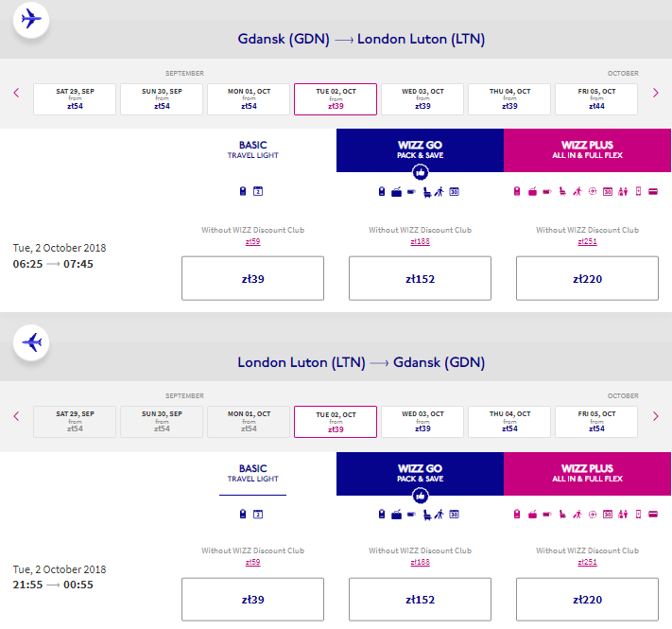Click the return arriving plane icon
The image size is (672, 629).
tap(31, 342)
